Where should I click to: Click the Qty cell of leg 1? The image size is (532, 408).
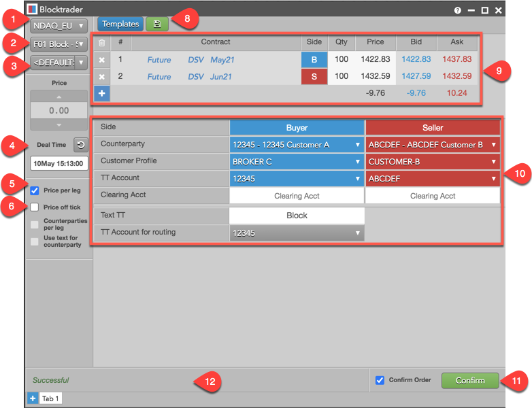[x=342, y=59]
